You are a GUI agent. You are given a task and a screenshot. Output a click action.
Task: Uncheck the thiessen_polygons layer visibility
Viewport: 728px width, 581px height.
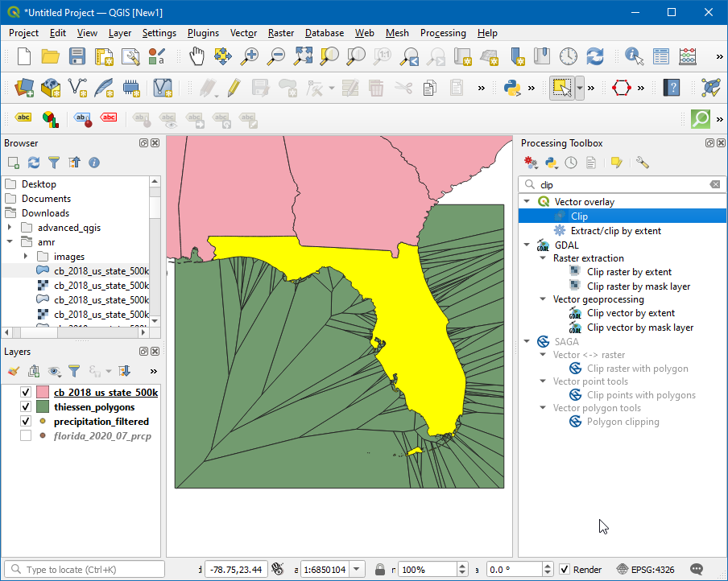click(x=26, y=407)
